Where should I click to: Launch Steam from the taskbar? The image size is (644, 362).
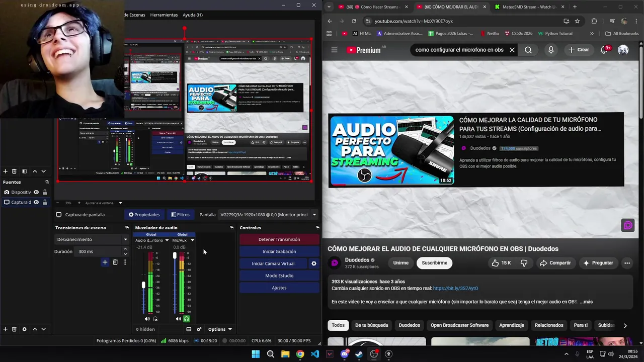(x=359, y=354)
